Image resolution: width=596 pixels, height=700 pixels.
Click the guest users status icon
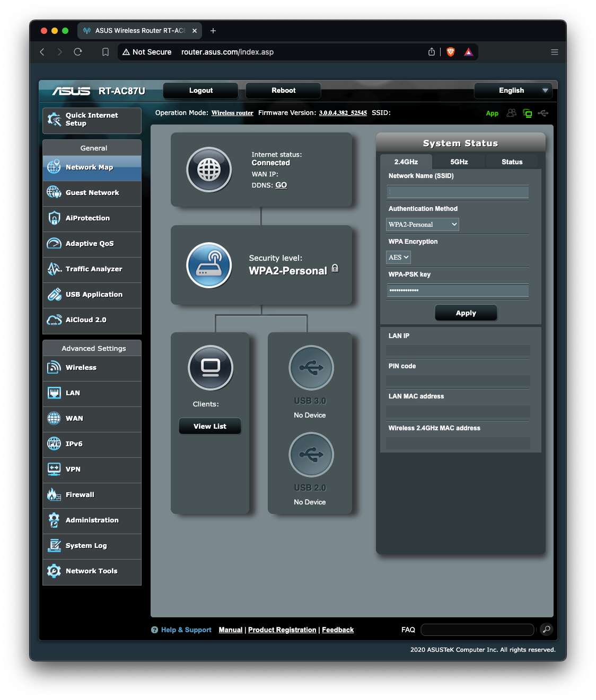coord(511,113)
